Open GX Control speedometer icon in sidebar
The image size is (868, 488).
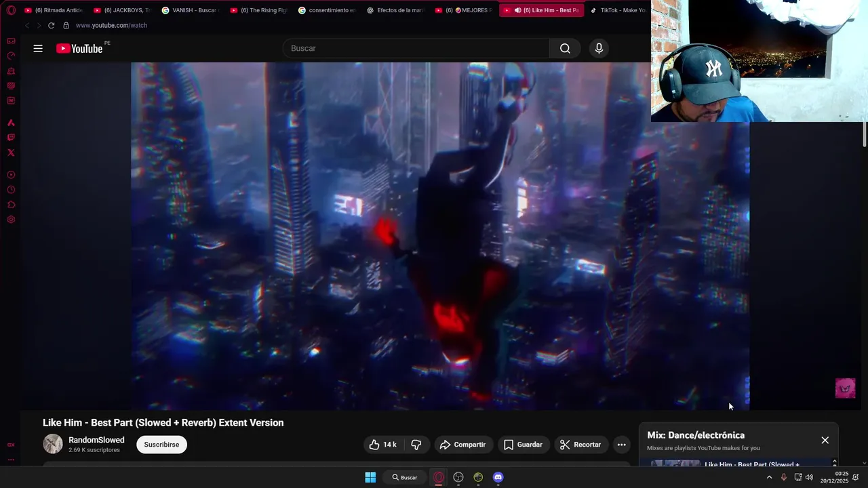11,56
